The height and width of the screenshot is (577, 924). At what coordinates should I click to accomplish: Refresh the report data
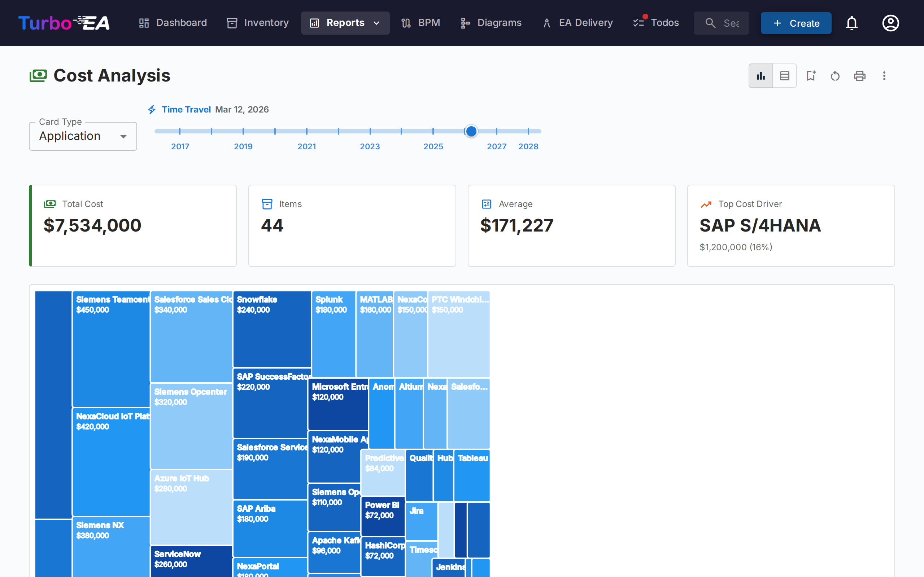pos(835,76)
